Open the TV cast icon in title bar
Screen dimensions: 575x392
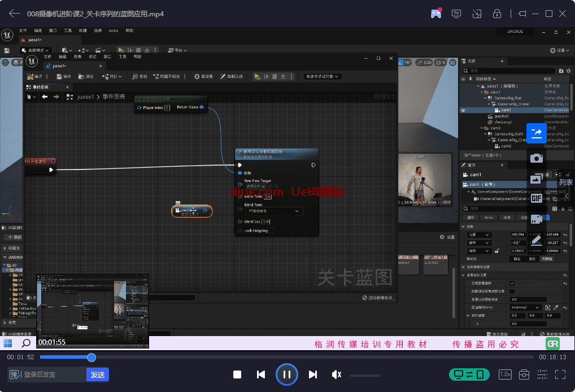coord(456,14)
